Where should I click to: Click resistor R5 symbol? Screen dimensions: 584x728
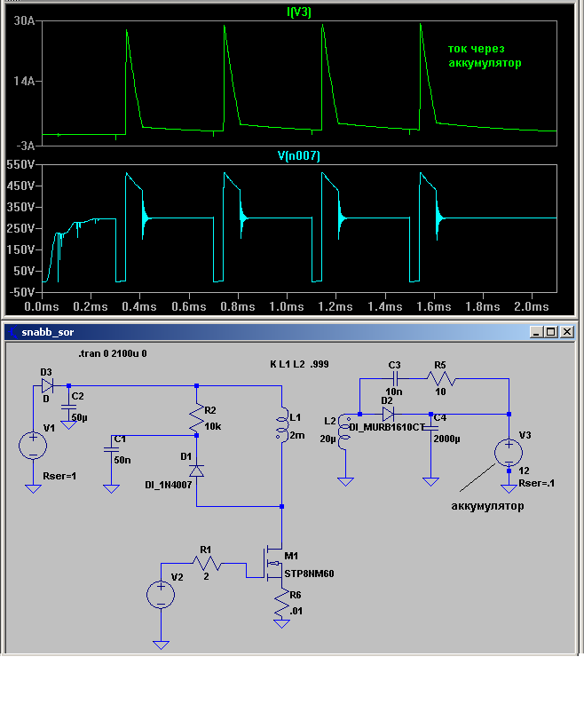click(x=440, y=378)
